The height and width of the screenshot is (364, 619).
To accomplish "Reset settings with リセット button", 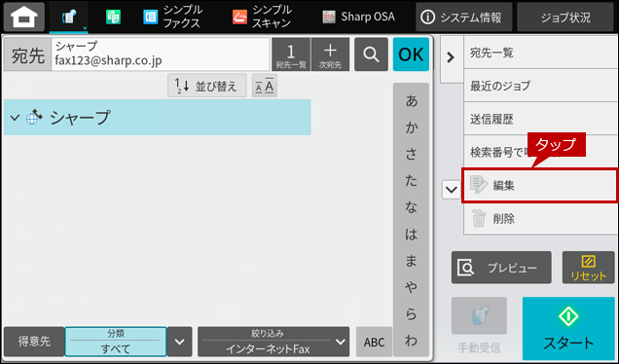I will [x=588, y=268].
